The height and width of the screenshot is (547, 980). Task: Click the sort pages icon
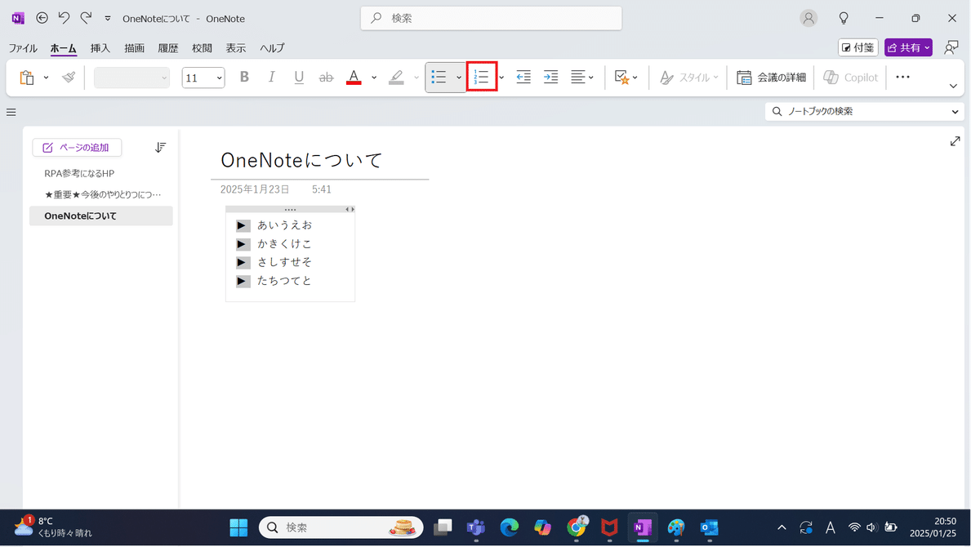point(160,148)
